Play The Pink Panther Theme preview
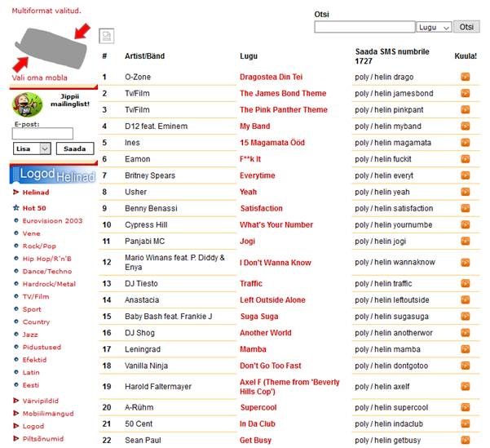This screenshot has width=490, height=448. 465,109
